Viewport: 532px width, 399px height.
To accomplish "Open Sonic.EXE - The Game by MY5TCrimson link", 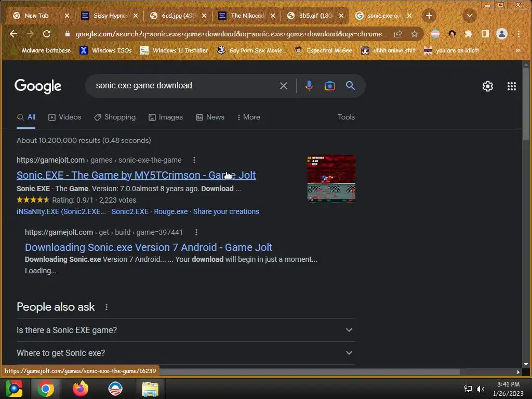I will coord(136,175).
